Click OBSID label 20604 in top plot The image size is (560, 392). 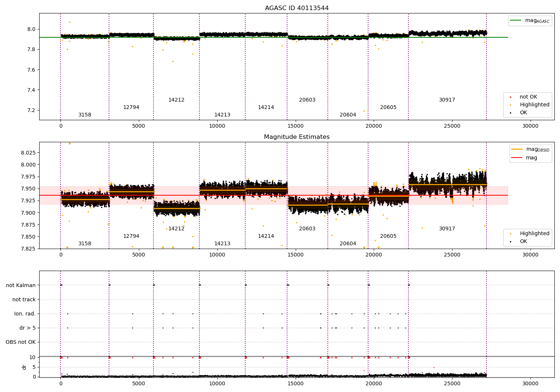(x=348, y=115)
